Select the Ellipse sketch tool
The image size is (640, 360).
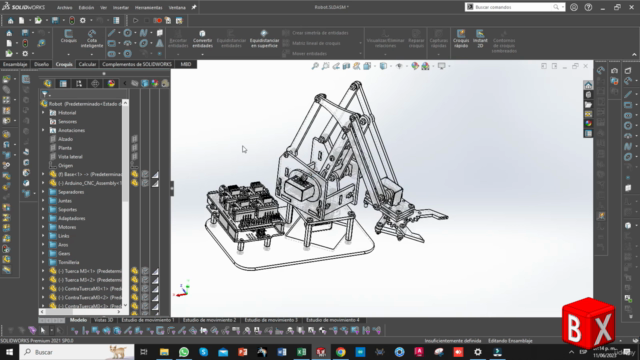(x=143, y=43)
